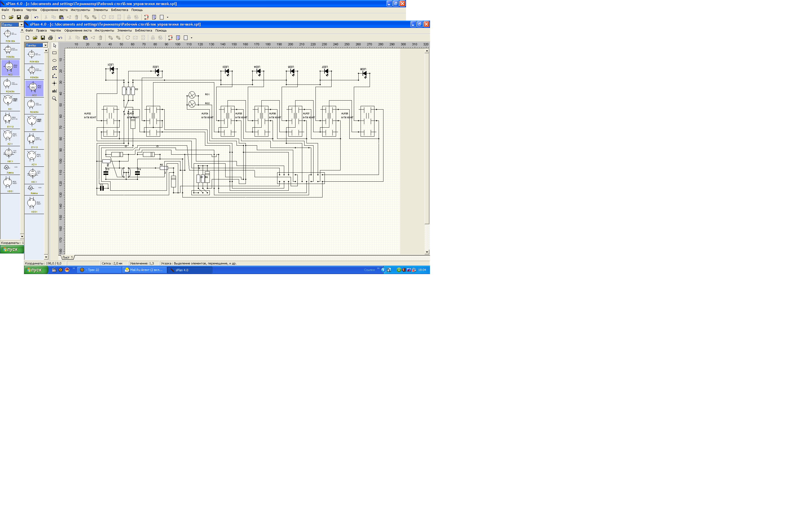Select the polygon drawing tool
The height and width of the screenshot is (507, 812).
(x=54, y=68)
